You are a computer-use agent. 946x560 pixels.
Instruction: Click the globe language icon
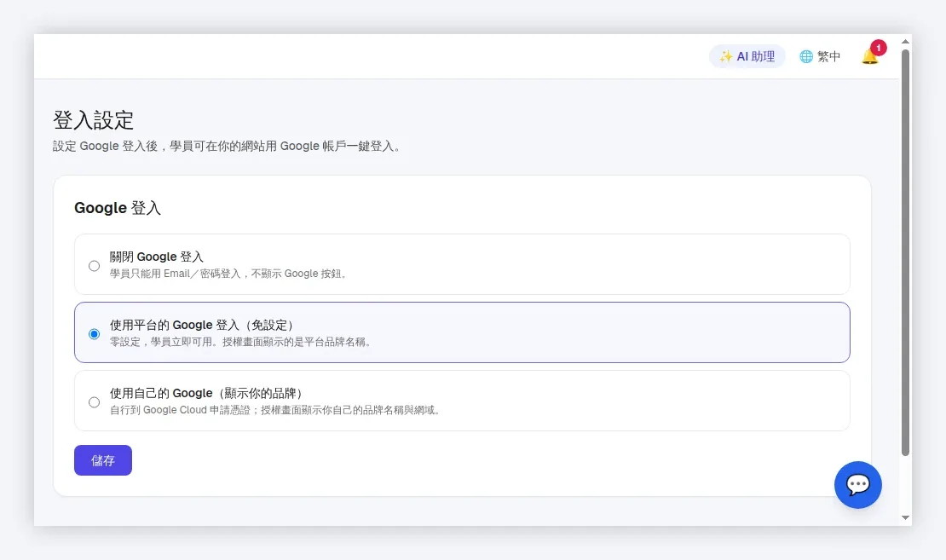(806, 56)
